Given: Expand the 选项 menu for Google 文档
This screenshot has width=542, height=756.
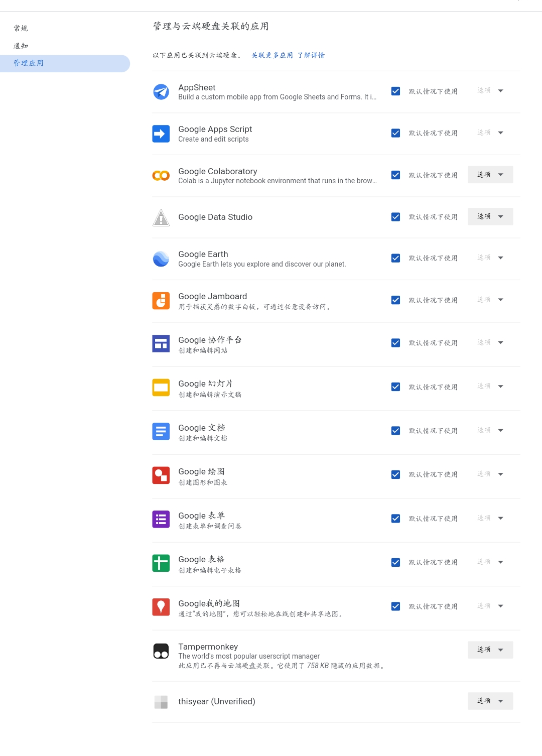Looking at the screenshot, I should [x=490, y=430].
